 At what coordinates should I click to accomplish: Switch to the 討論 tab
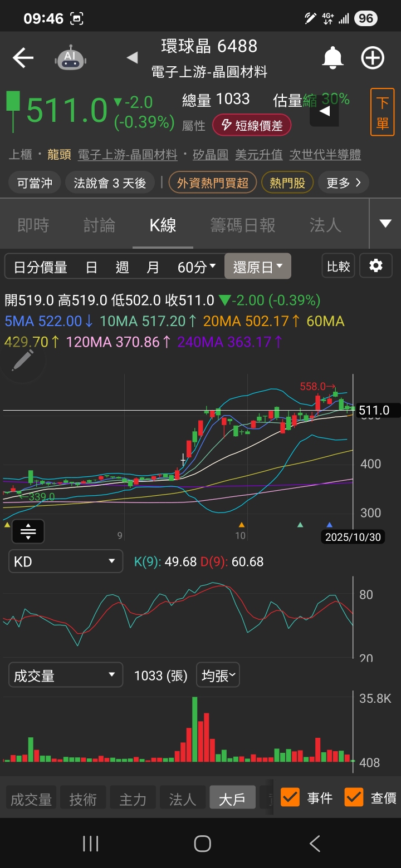point(100,225)
